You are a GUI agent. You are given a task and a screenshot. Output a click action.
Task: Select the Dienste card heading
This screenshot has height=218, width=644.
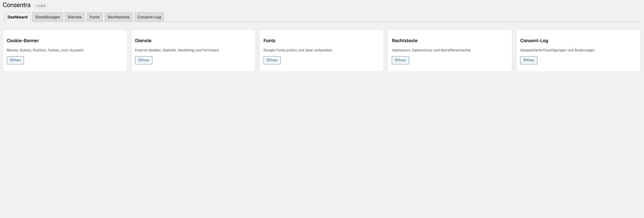click(143, 41)
